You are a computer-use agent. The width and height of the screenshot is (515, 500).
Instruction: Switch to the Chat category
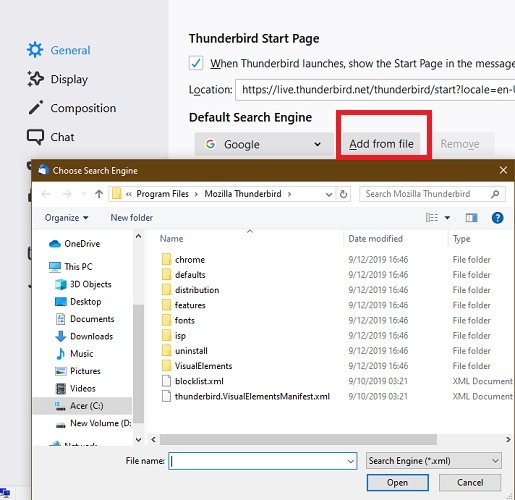click(x=62, y=137)
